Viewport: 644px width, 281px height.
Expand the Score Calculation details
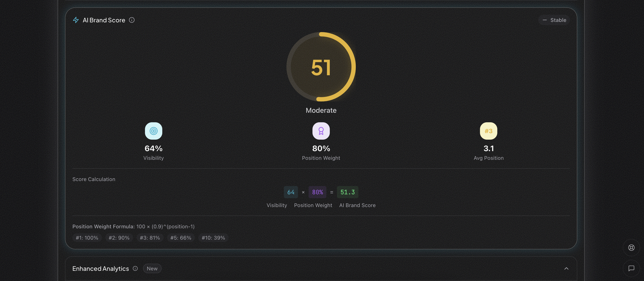94,179
